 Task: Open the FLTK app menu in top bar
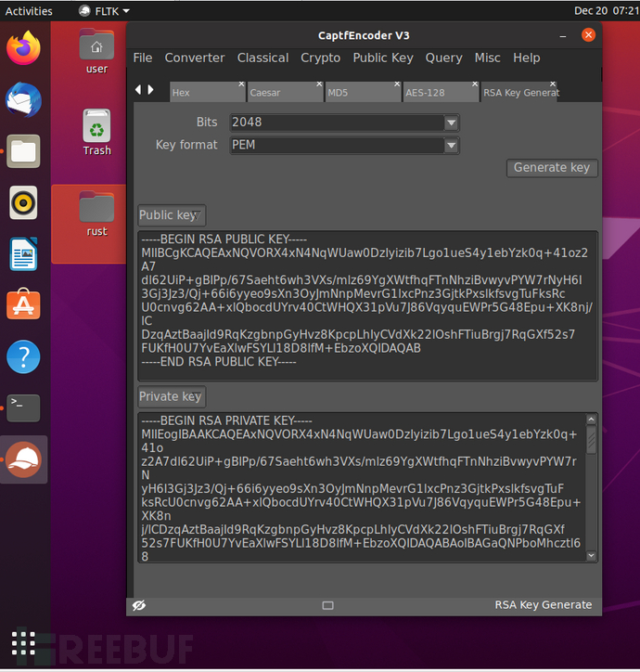tap(104, 11)
